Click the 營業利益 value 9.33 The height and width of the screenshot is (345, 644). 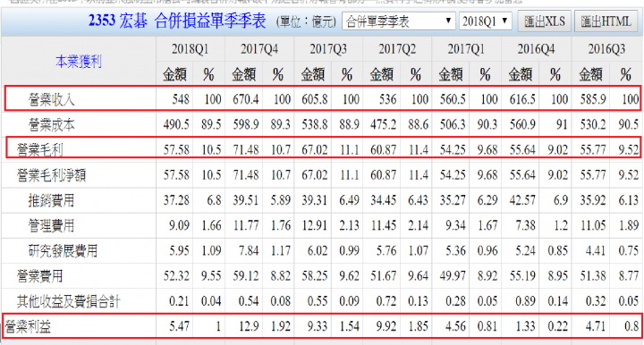(x=318, y=326)
